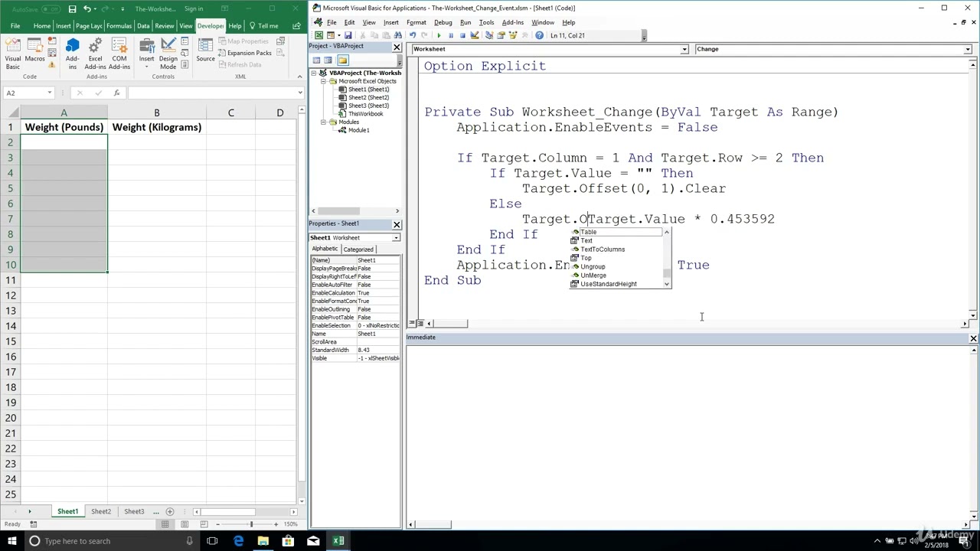Switch to the Categorized properties tab

[358, 249]
